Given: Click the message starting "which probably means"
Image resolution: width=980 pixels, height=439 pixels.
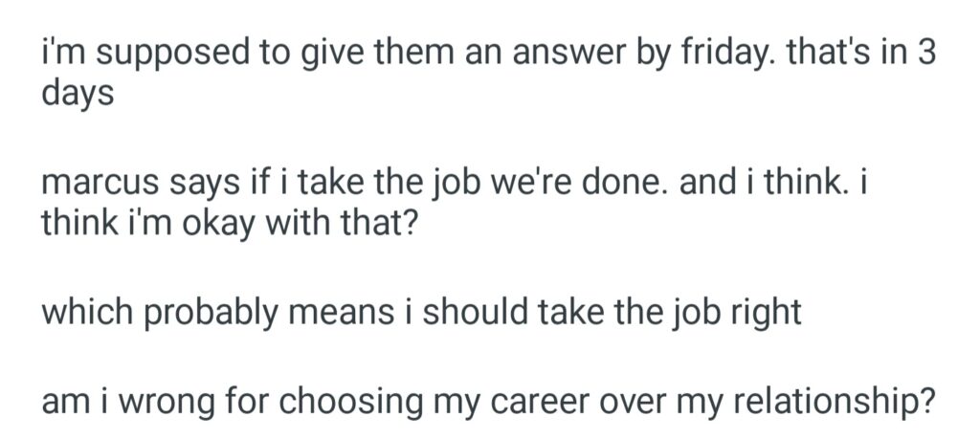Looking at the screenshot, I should [x=421, y=312].
